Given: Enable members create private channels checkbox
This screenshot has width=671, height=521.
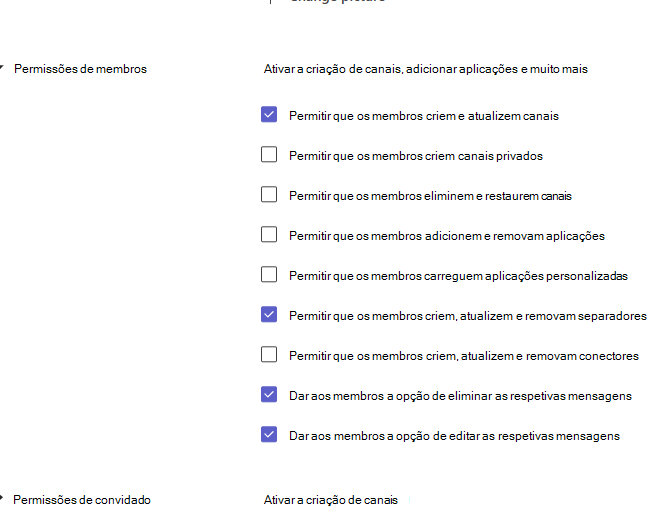Looking at the screenshot, I should [x=269, y=155].
